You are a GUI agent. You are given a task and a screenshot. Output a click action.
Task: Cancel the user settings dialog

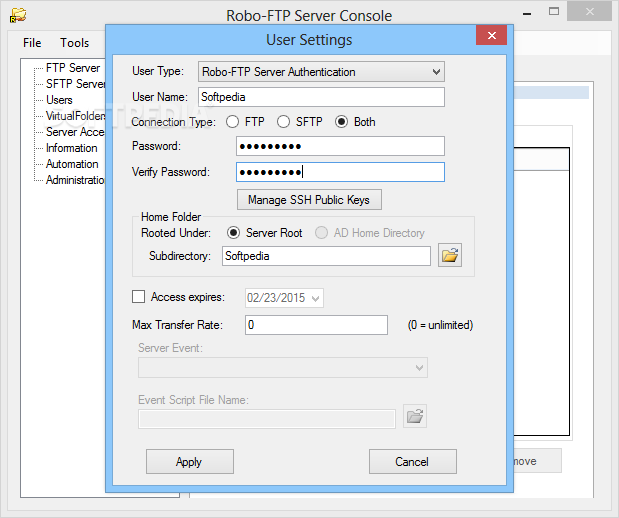pyautogui.click(x=413, y=462)
